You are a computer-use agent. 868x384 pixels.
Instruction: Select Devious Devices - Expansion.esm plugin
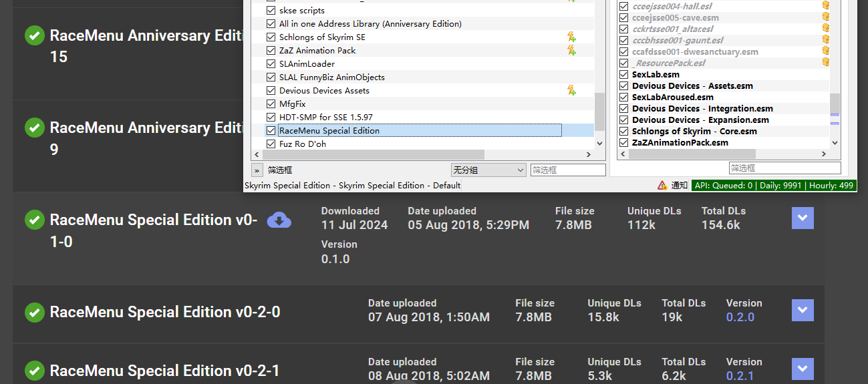pyautogui.click(x=700, y=120)
